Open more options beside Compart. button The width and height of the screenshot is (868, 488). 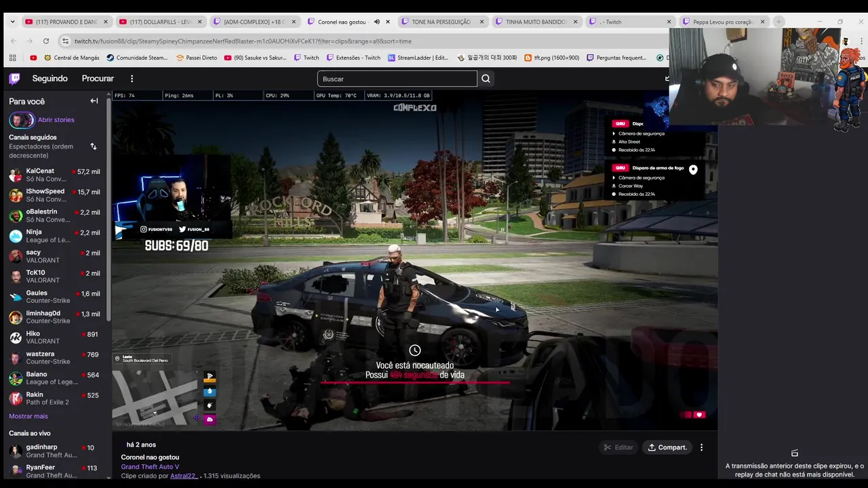click(701, 447)
